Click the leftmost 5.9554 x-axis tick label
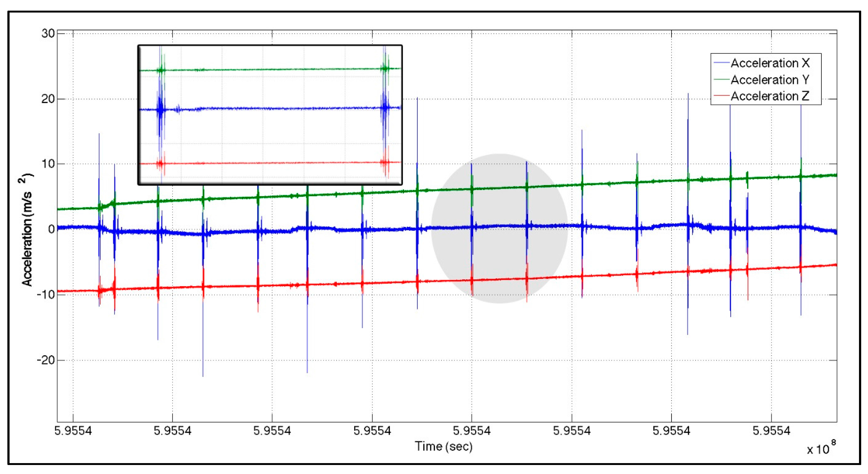 click(x=73, y=431)
